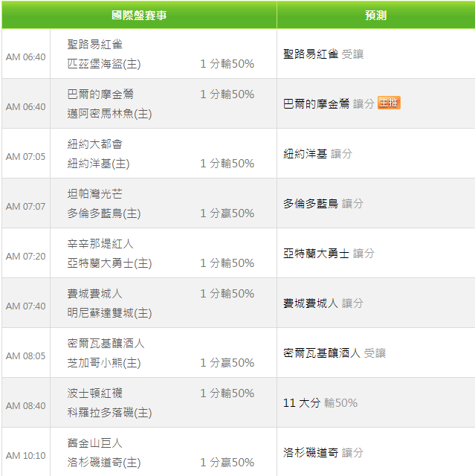Screen dimensions: 475x476
Task: Click the 1 分輸50% spread for 亞特蘭大勇士
Action: (x=227, y=263)
